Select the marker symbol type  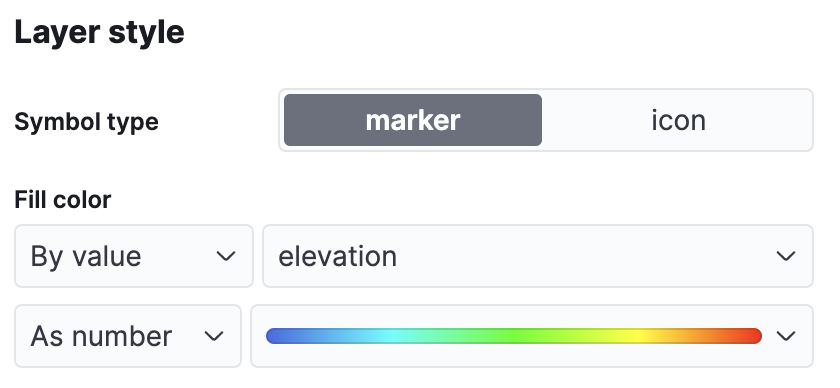(x=412, y=120)
